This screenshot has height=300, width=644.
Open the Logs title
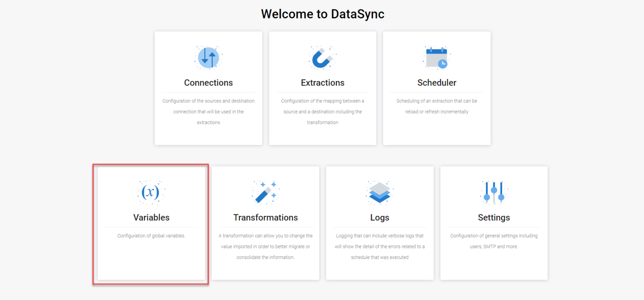pos(380,218)
